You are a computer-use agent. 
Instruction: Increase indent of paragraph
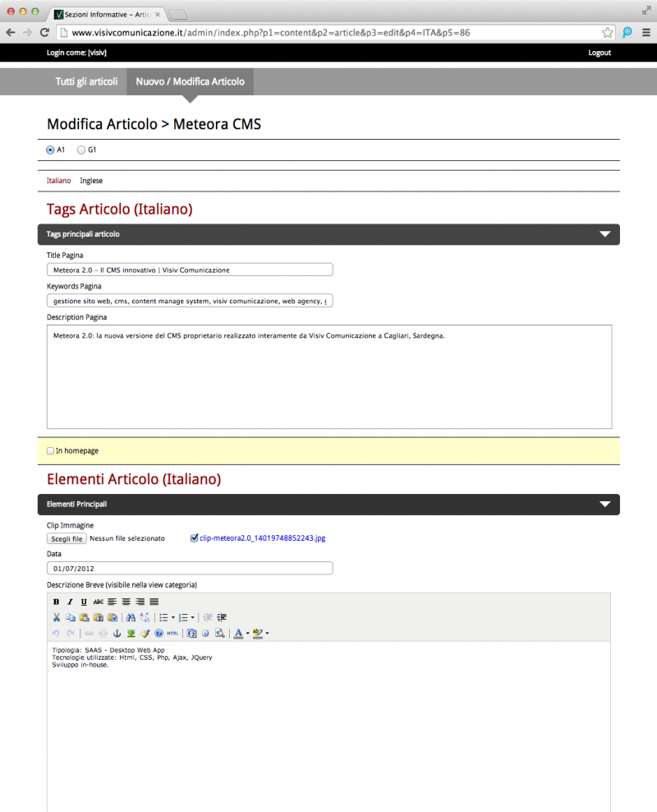[222, 617]
